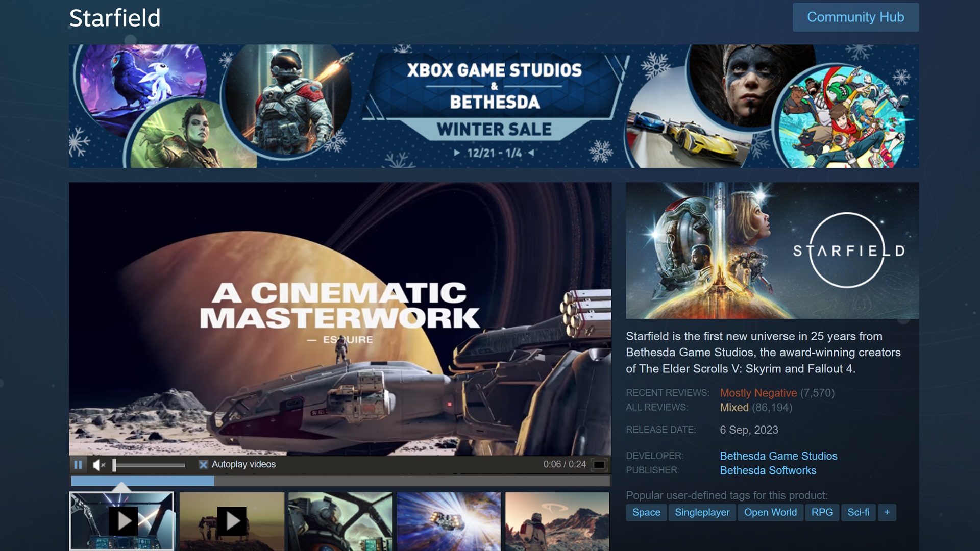Open the spaceship warp screenshot thumbnail
The image size is (980, 551).
pyautogui.click(x=449, y=521)
